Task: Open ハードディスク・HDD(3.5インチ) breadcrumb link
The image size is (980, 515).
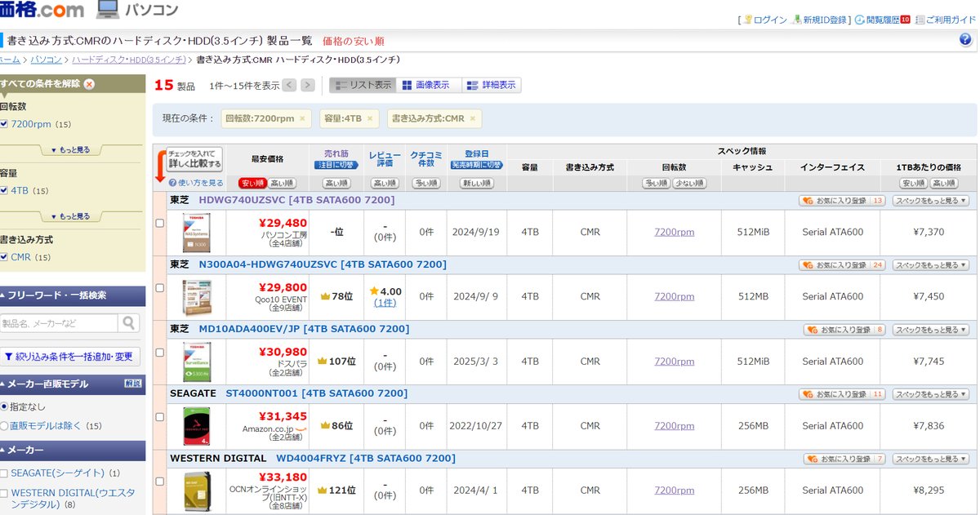Action: (130, 60)
